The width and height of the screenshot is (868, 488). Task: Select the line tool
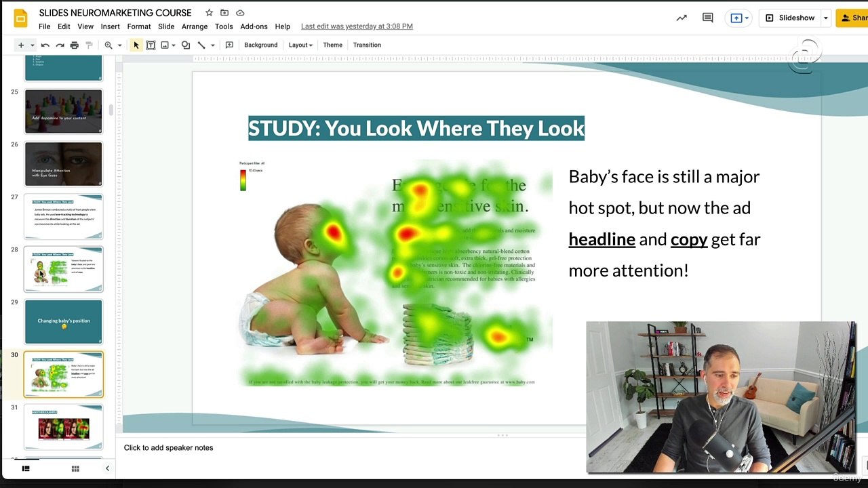point(201,45)
